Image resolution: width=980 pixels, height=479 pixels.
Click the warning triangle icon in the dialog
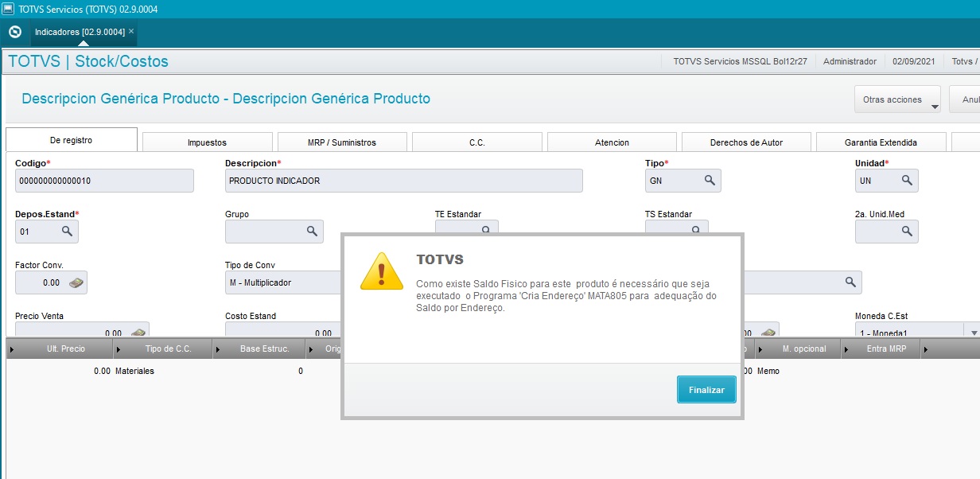(x=383, y=271)
